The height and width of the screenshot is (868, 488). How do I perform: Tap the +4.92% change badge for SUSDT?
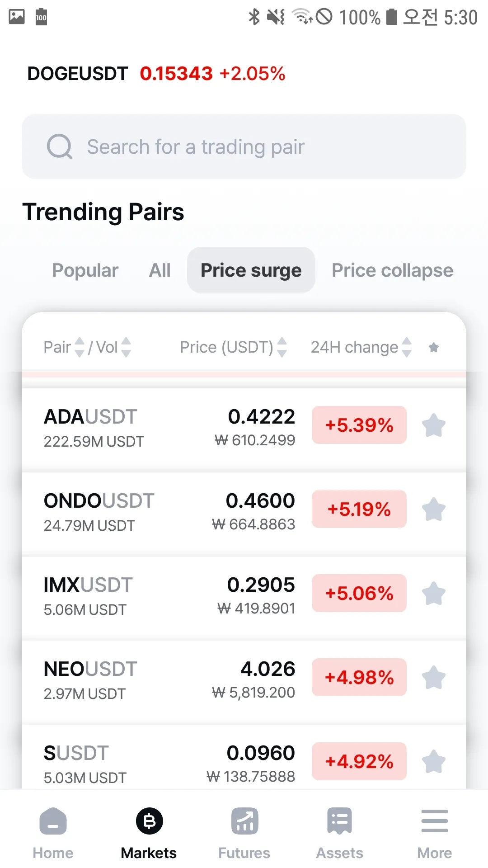click(359, 761)
